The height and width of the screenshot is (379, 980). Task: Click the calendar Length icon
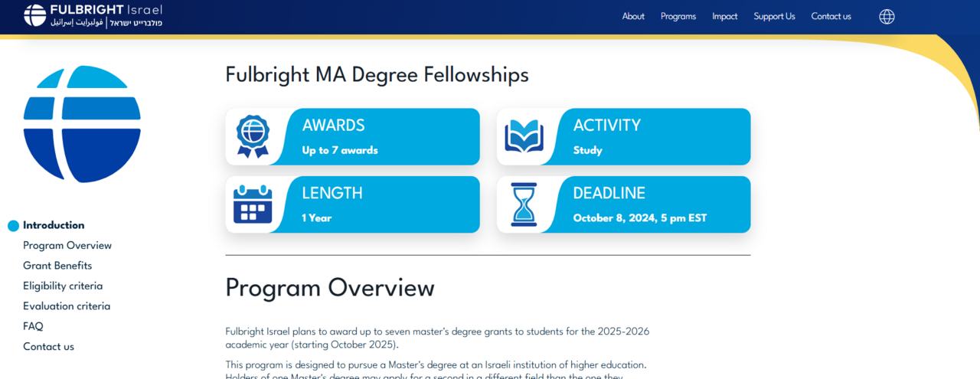click(x=253, y=204)
